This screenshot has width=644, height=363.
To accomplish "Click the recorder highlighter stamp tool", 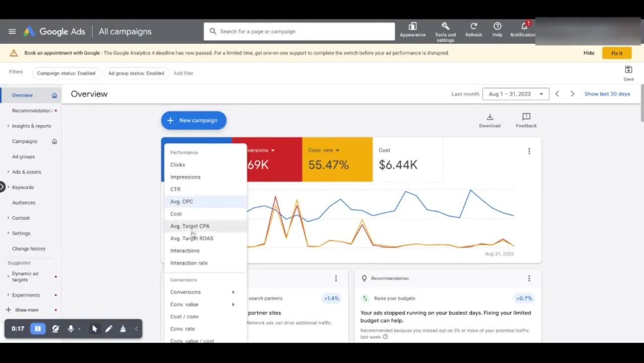I will pyautogui.click(x=123, y=328).
